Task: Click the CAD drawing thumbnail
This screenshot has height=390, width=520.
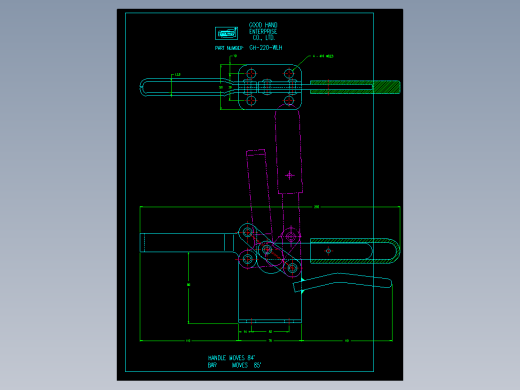Action: coord(260,195)
